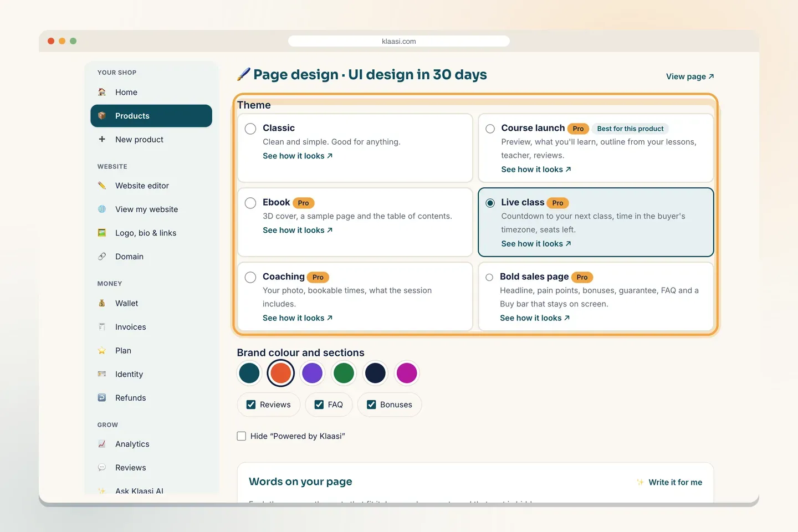798x532 pixels.
Task: Click the box icon next to Products
Action: [102, 116]
